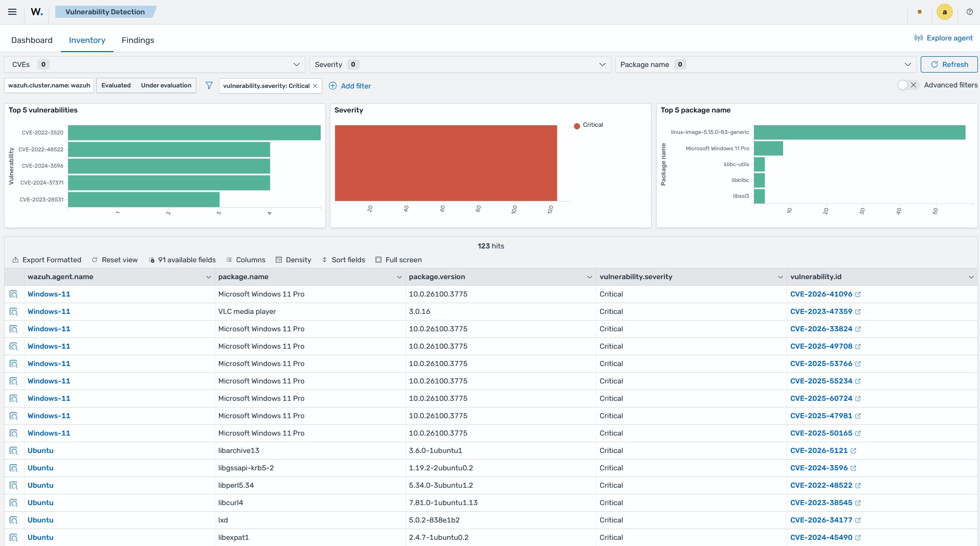Inspect document for lxd row
The width and height of the screenshot is (980, 546).
click(14, 520)
